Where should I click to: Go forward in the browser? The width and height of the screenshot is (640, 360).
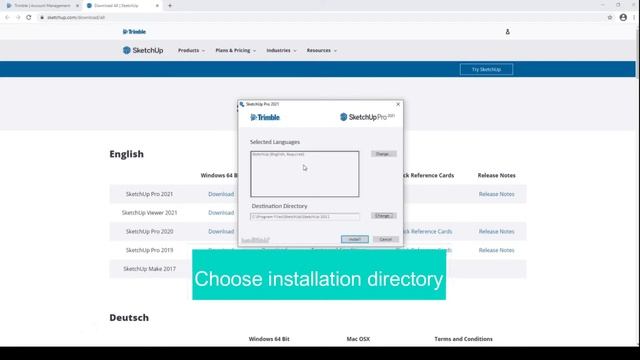pos(18,18)
